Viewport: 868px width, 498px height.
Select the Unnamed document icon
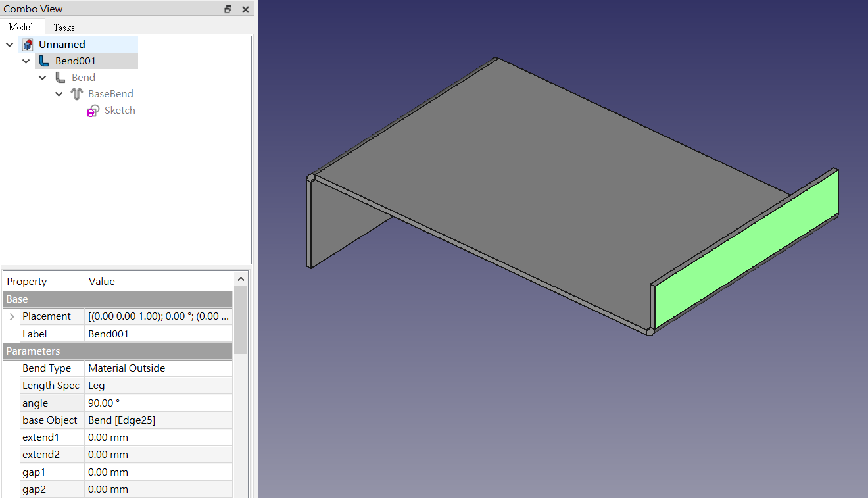tap(28, 45)
